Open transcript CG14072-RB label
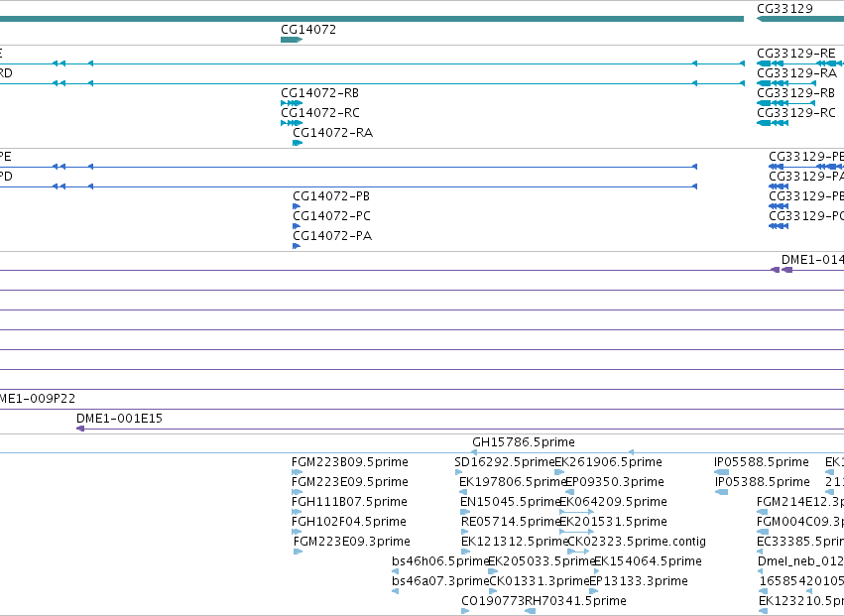 (x=319, y=93)
